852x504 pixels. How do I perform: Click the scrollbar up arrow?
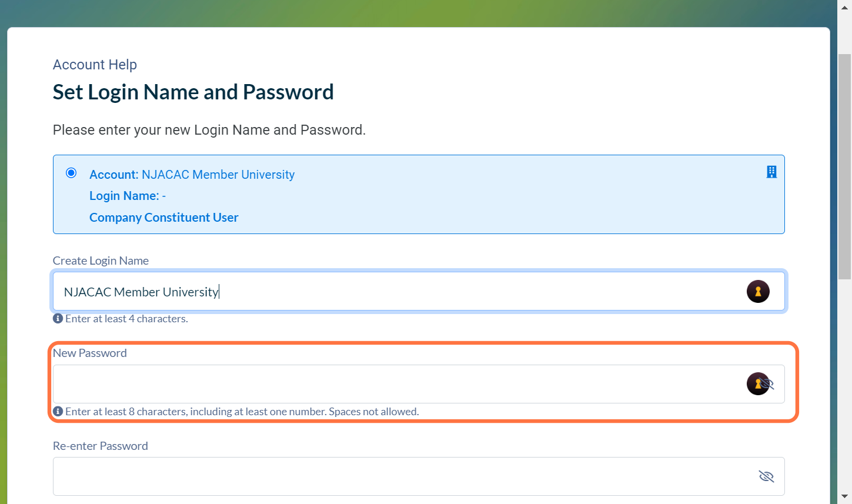tap(844, 7)
